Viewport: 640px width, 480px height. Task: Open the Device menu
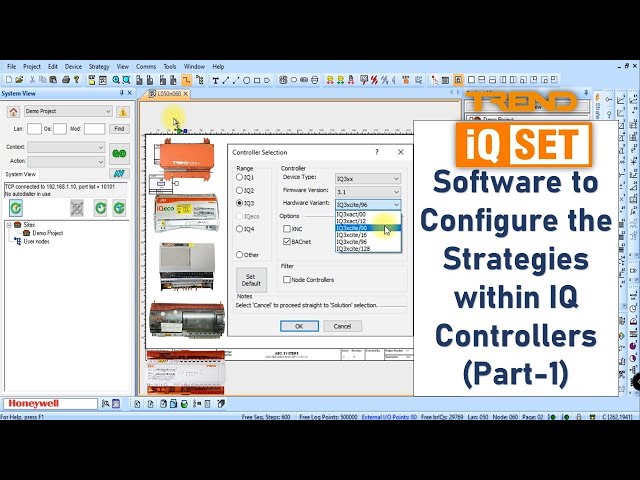point(73,67)
